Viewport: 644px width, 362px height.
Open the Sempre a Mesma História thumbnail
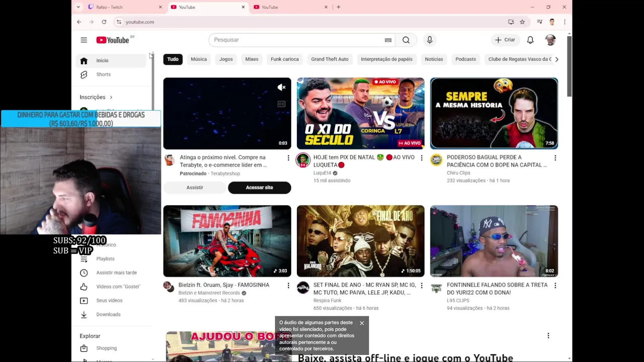(494, 113)
